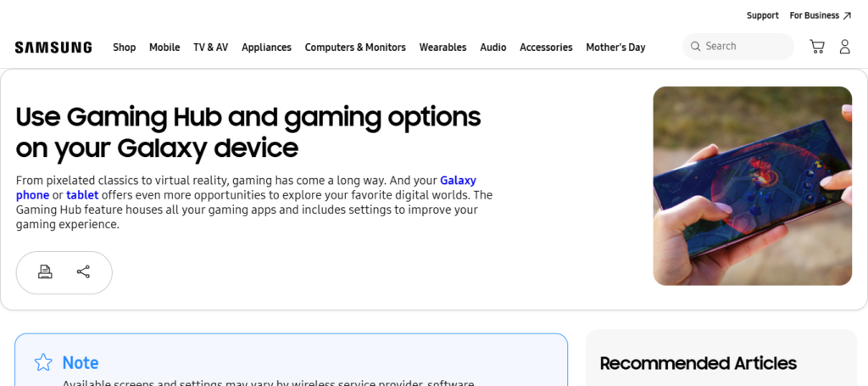Open the Mobile menu
This screenshot has width=868, height=386.
click(x=164, y=47)
